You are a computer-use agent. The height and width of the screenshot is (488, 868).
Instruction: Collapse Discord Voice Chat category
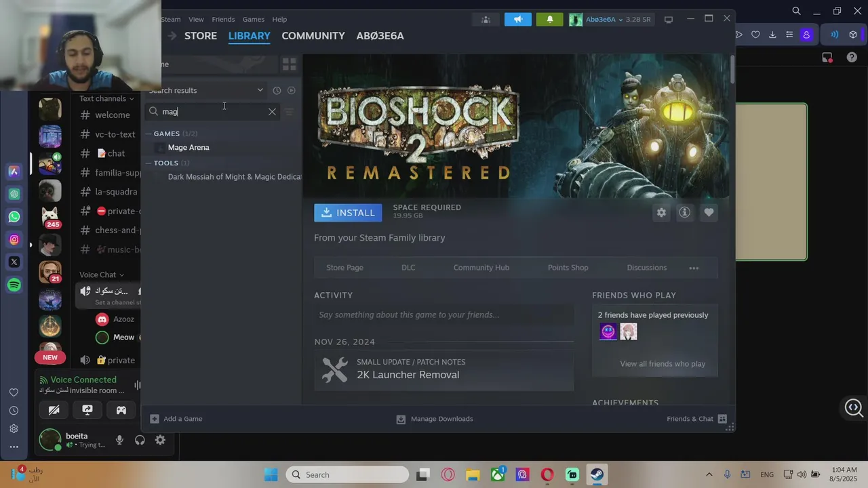(102, 274)
